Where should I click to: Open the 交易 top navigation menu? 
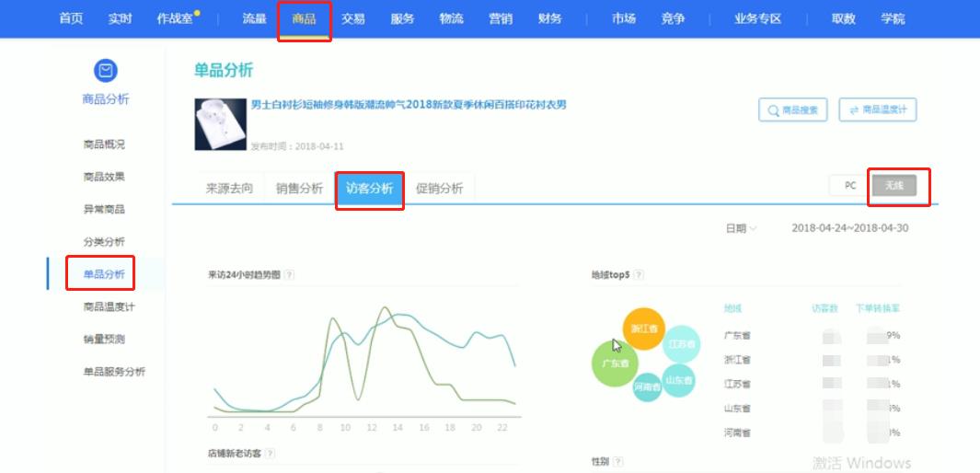[x=352, y=18]
